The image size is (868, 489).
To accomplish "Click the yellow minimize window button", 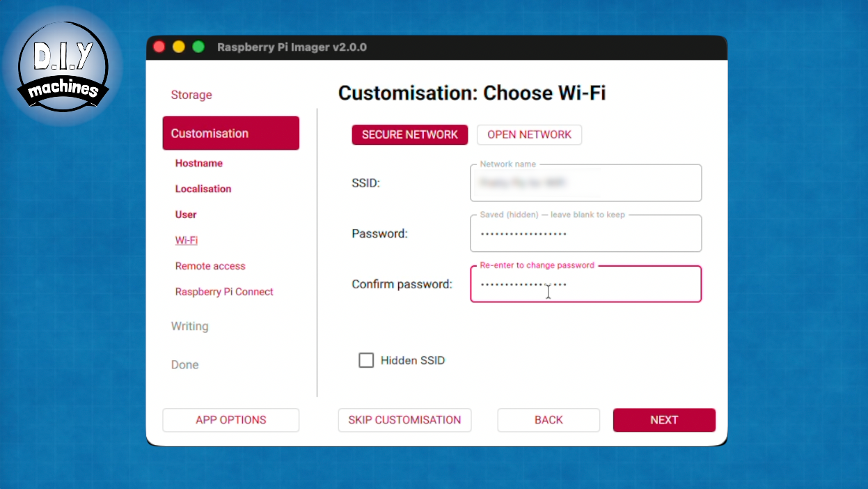I will 179,47.
